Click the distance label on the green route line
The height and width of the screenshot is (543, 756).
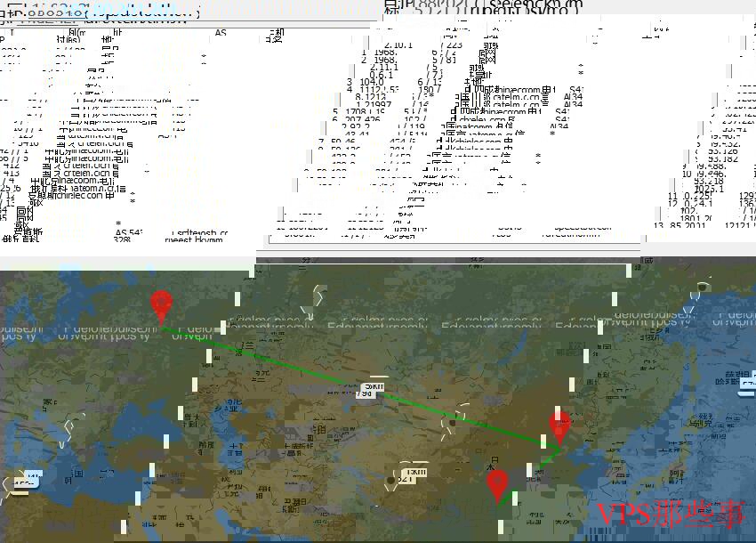pyautogui.click(x=373, y=390)
